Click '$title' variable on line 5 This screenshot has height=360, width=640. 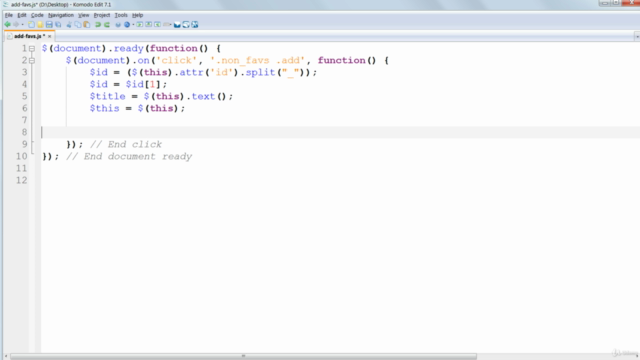(108, 96)
